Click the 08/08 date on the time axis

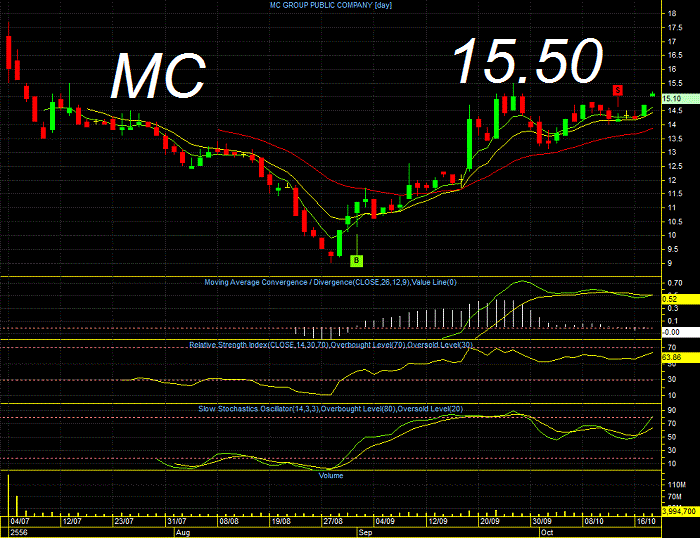point(229,521)
